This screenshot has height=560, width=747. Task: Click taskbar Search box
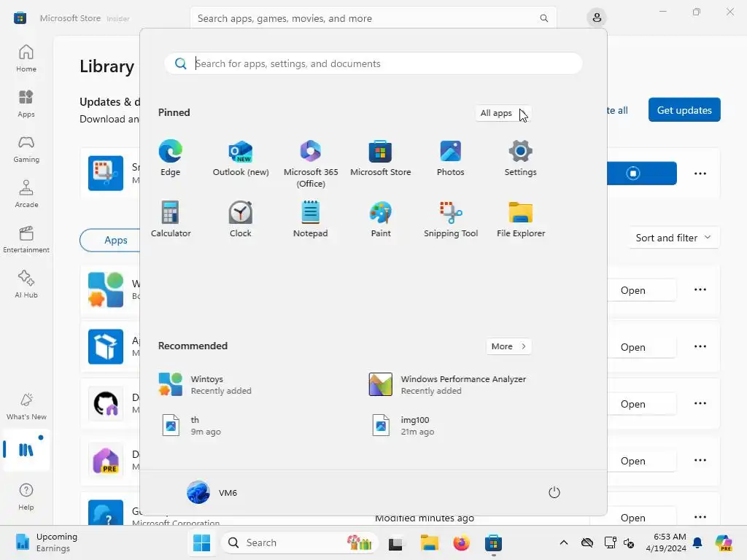pyautogui.click(x=300, y=542)
